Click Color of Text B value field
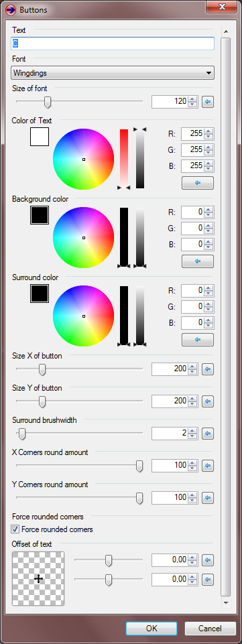The width and height of the screenshot is (242, 644). click(192, 166)
